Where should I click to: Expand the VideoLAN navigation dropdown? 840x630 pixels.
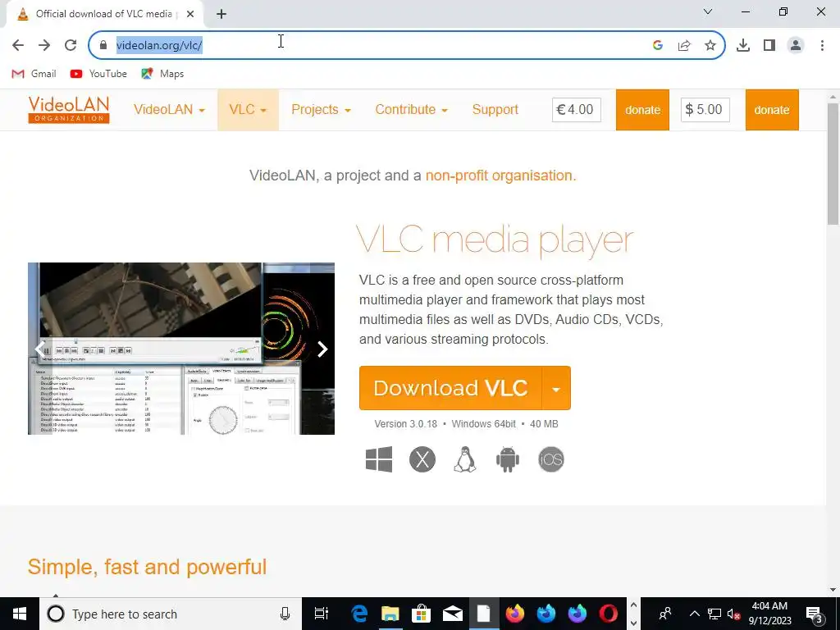tap(169, 110)
